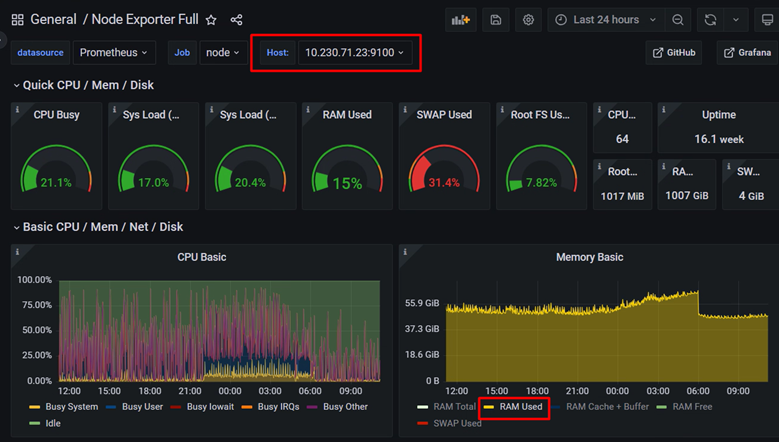Viewport: 779px width, 442px height.
Task: Click the dashboards grid icon near General
Action: point(17,20)
